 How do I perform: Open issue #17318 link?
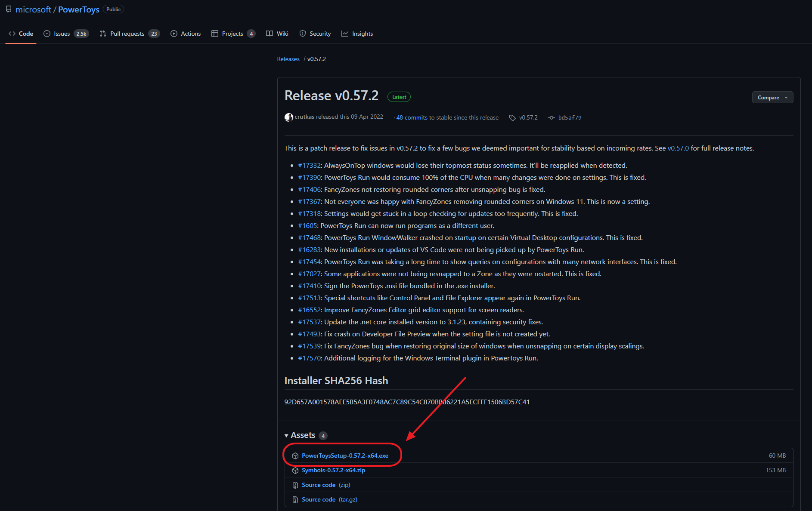(x=310, y=213)
